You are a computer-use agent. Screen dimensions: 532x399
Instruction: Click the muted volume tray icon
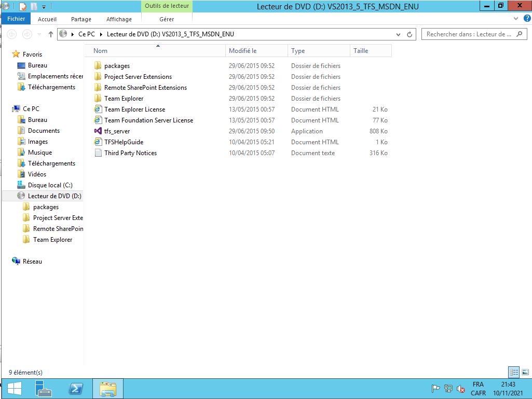(x=460, y=389)
